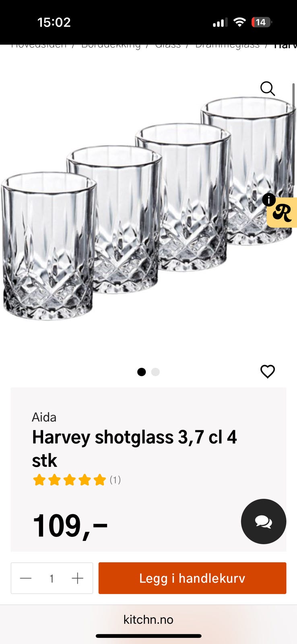Viewport: 297px width, 644px height.
Task: Open the live chat bubble
Action: coord(264,522)
